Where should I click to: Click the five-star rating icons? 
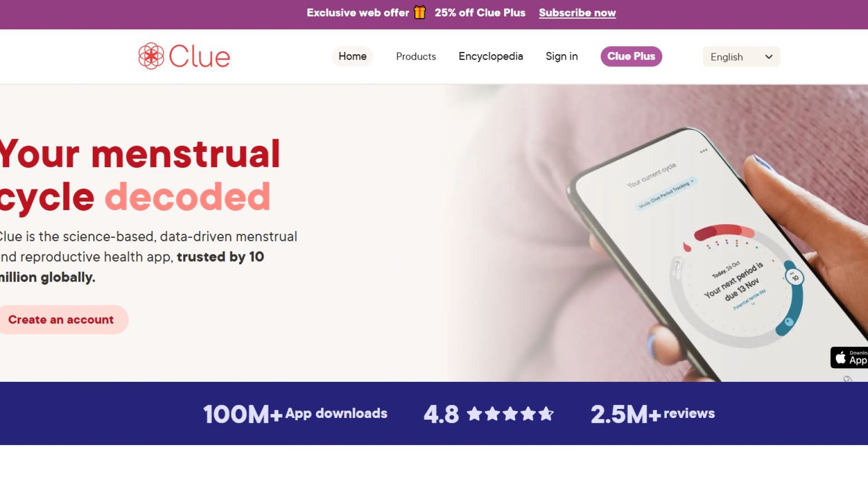(x=510, y=413)
